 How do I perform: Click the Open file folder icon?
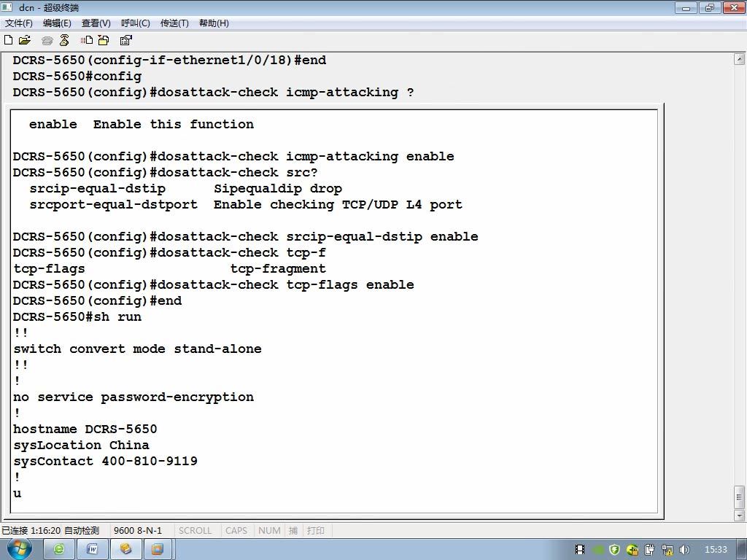pos(24,40)
